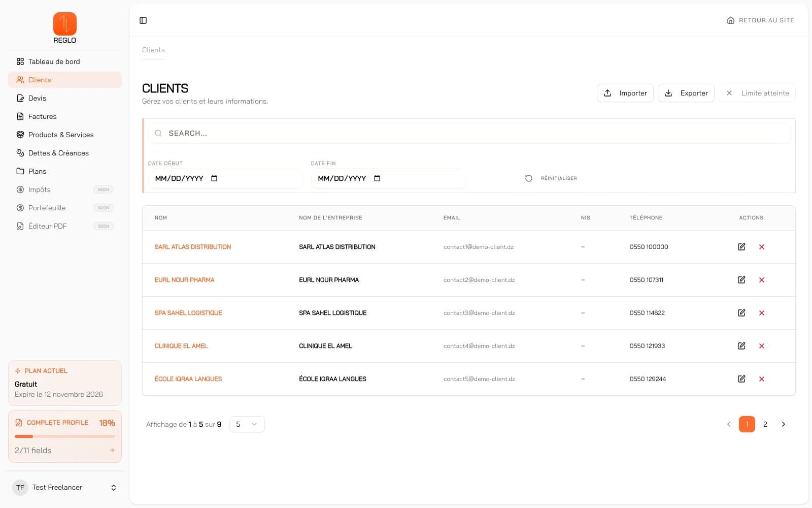Open Devis section
This screenshot has height=508, width=812.
[x=65, y=98]
